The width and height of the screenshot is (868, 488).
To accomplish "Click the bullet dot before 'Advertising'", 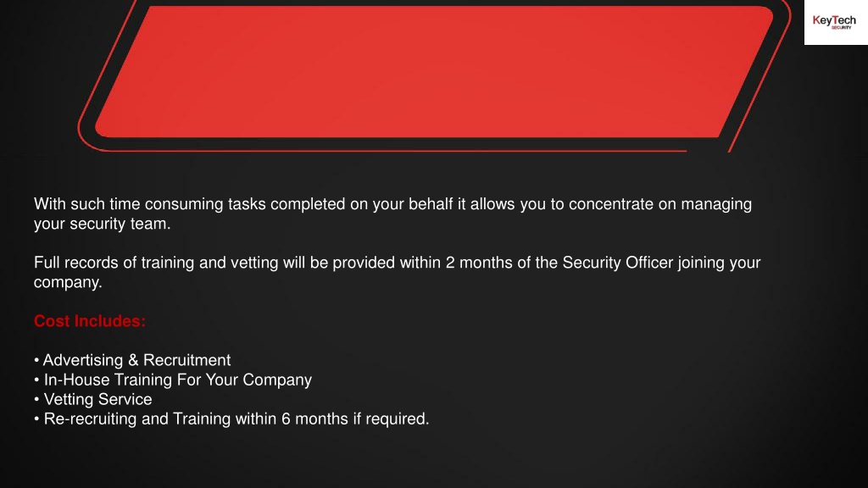I will [x=36, y=360].
